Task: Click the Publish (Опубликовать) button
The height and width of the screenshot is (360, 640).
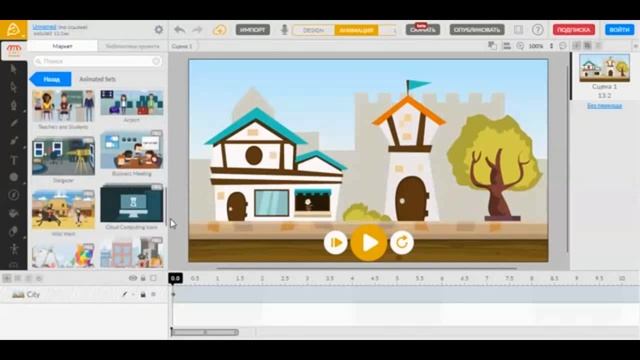Action: [477, 30]
